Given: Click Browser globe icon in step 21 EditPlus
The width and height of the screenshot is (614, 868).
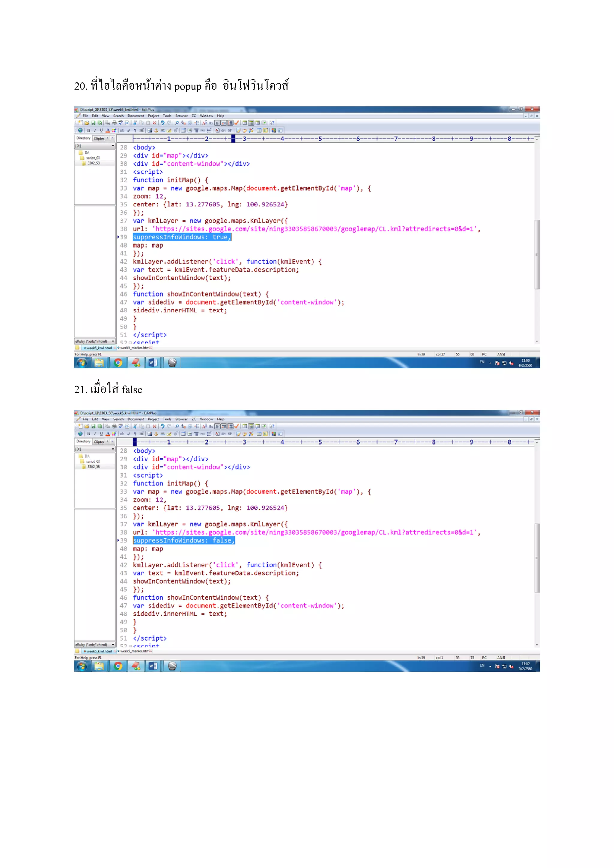Looking at the screenshot, I should click(80, 434).
